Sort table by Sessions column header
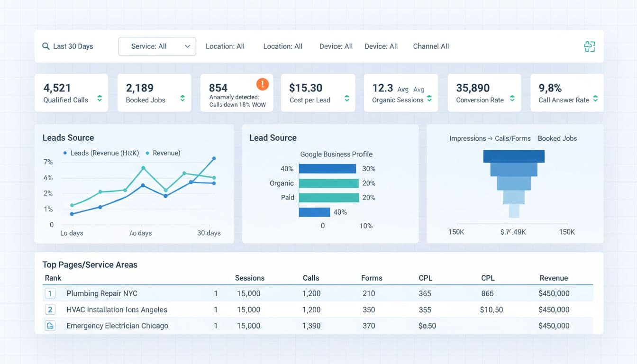Viewport: 637px width, 364px height. (250, 278)
